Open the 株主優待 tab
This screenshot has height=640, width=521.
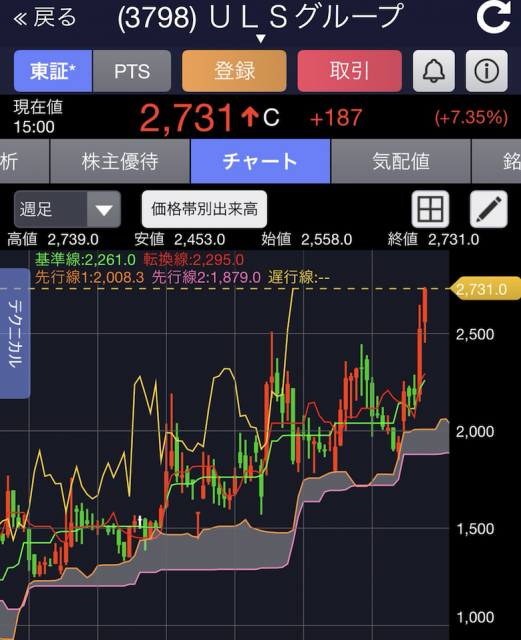click(120, 161)
